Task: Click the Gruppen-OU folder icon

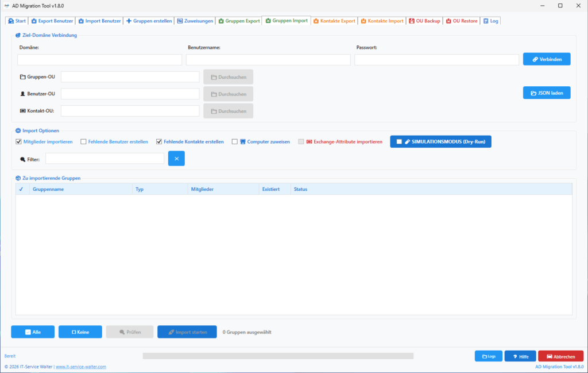Action: pyautogui.click(x=22, y=77)
